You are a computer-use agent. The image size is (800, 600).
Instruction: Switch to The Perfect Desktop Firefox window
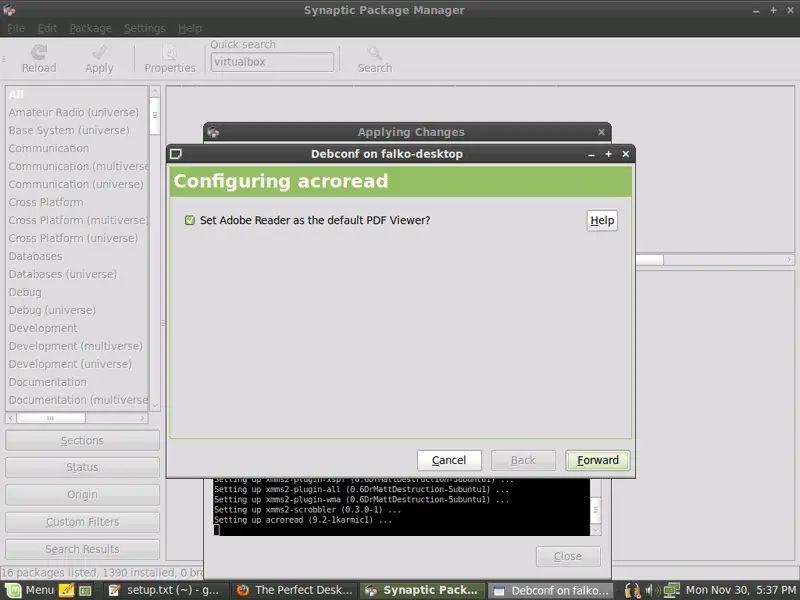coord(295,590)
